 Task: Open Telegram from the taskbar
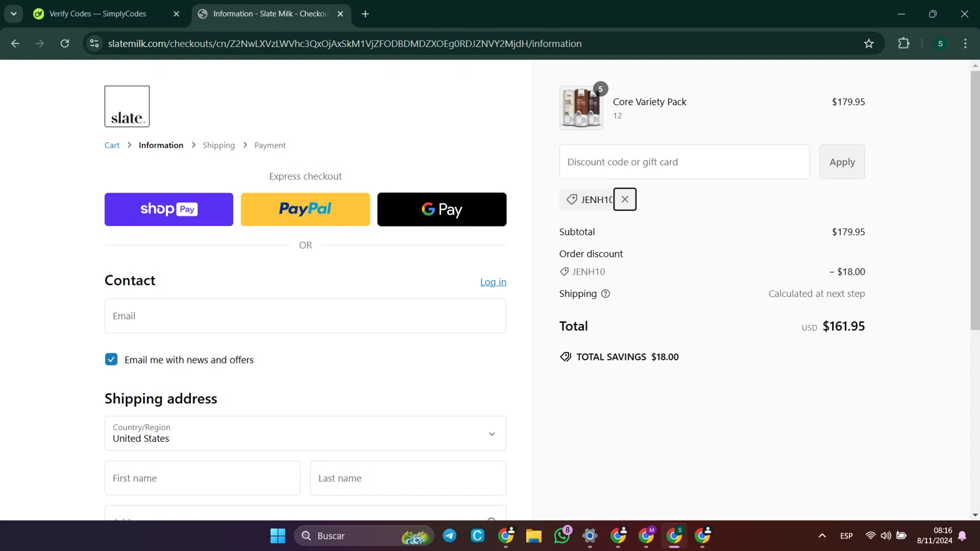coord(449,536)
